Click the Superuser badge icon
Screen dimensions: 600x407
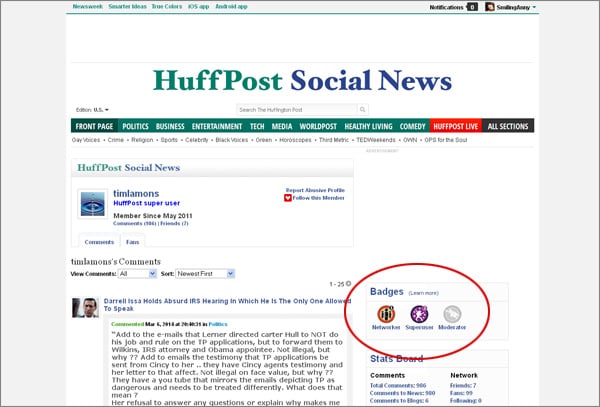click(419, 314)
